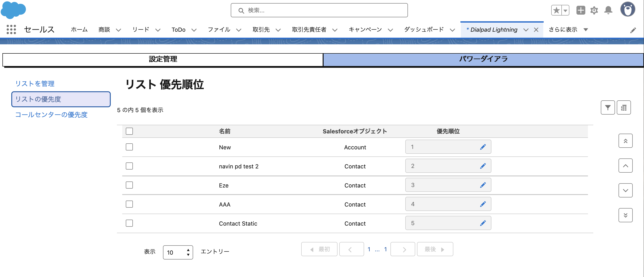Click the 最後 last page button
The height and width of the screenshot is (277, 644).
(x=435, y=249)
